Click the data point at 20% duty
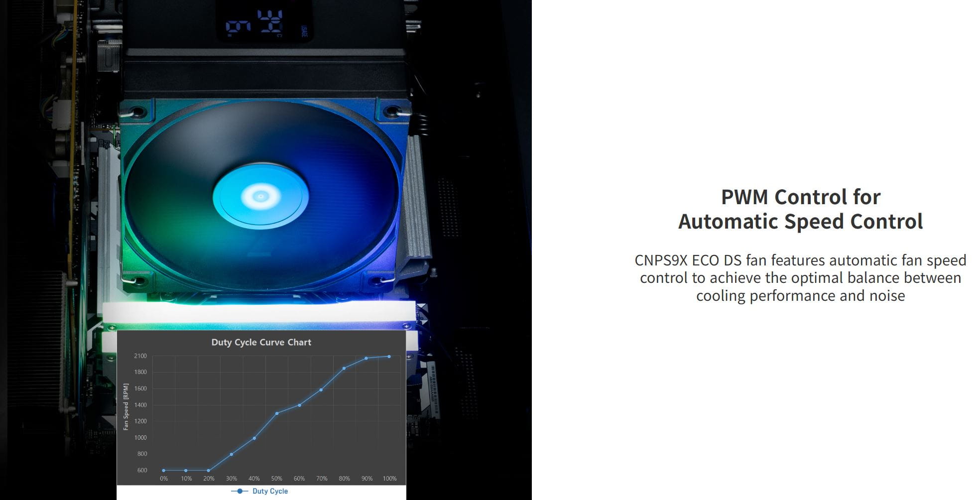The width and height of the screenshot is (980, 500). click(x=209, y=470)
